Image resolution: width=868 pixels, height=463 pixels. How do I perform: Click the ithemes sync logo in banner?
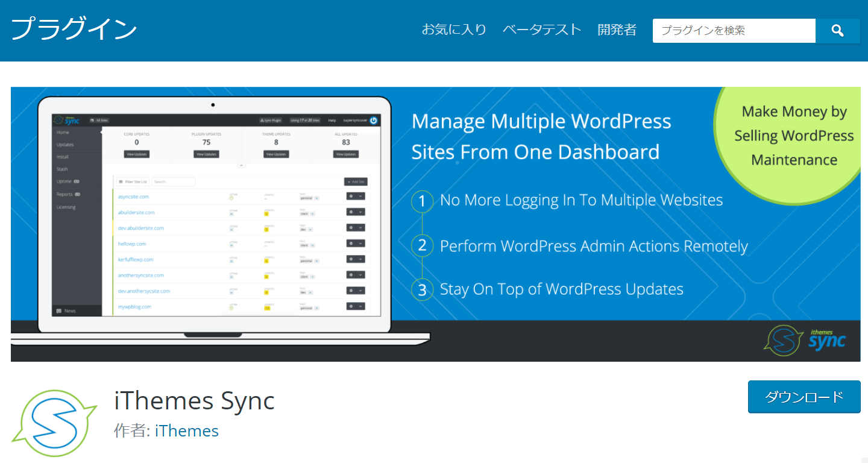coord(805,340)
